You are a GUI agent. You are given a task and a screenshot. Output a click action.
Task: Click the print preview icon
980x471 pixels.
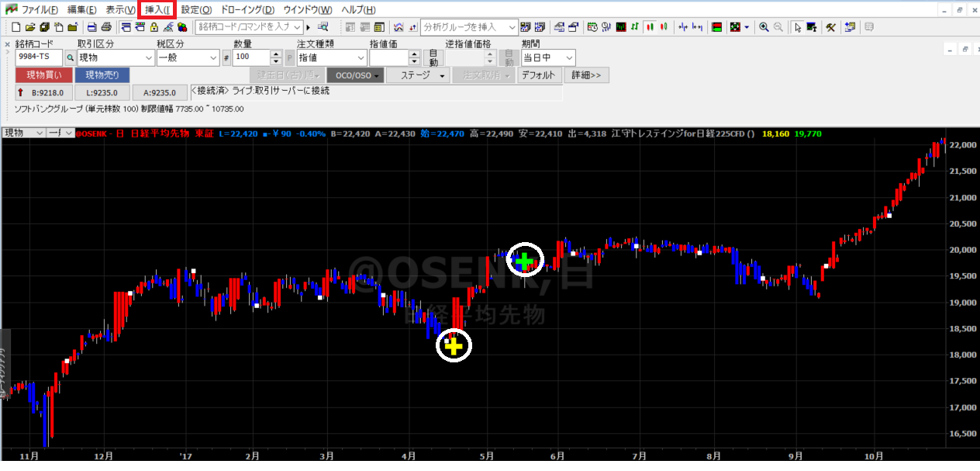(x=91, y=27)
